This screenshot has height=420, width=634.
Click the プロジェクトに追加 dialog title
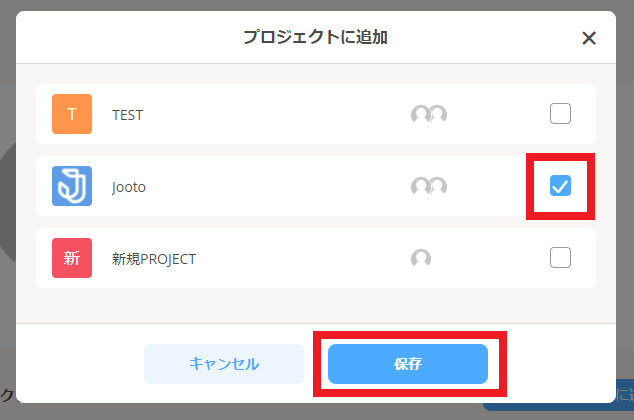click(x=315, y=38)
